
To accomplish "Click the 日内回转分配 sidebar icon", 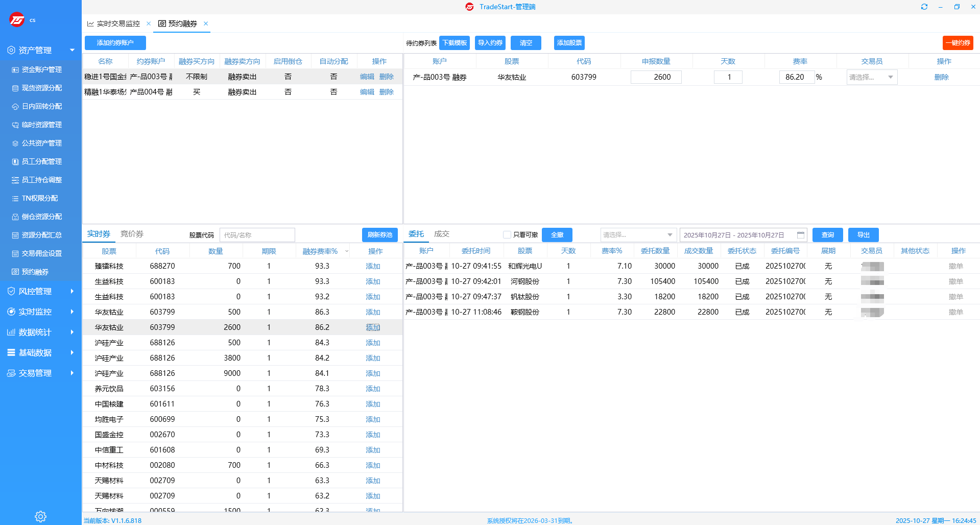I will (x=15, y=106).
